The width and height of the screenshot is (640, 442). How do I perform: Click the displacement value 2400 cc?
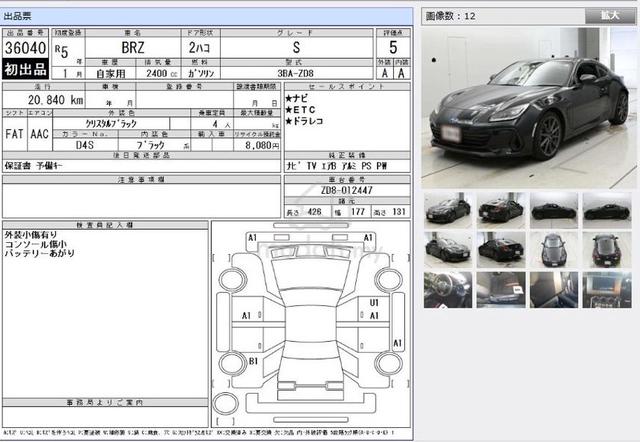(x=162, y=73)
